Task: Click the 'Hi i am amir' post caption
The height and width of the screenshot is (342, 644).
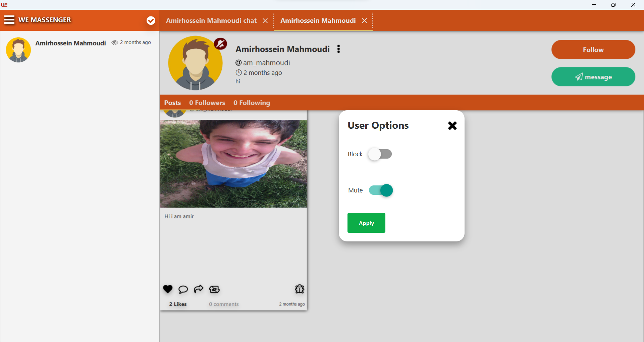Action: coord(179,217)
